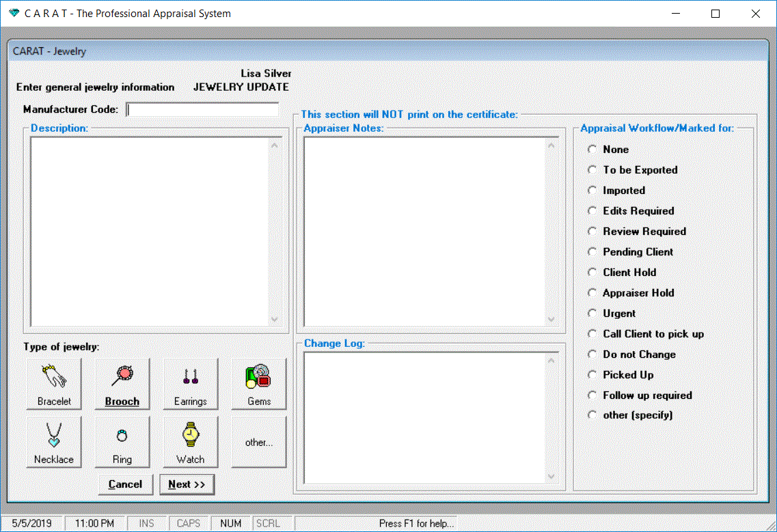Viewport: 777px width, 532px height.
Task: Pick the Earrings jewelry type icon
Action: click(191, 384)
